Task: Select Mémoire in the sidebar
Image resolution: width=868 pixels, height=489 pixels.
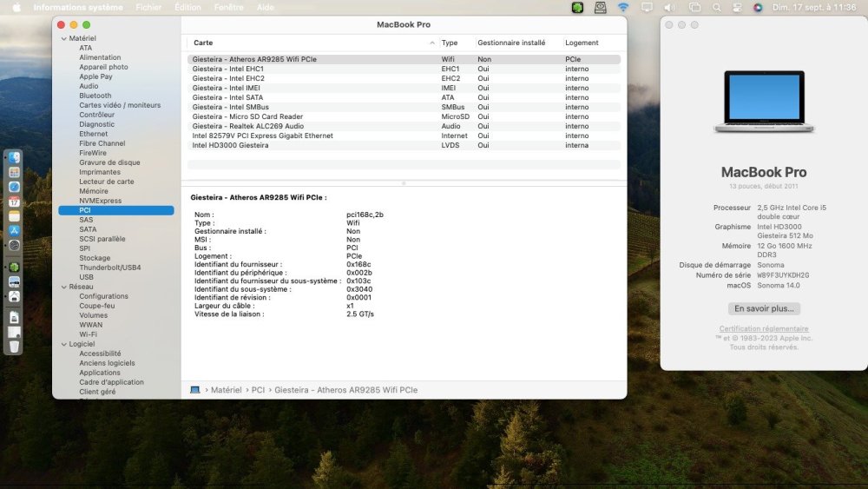Action: [x=94, y=191]
